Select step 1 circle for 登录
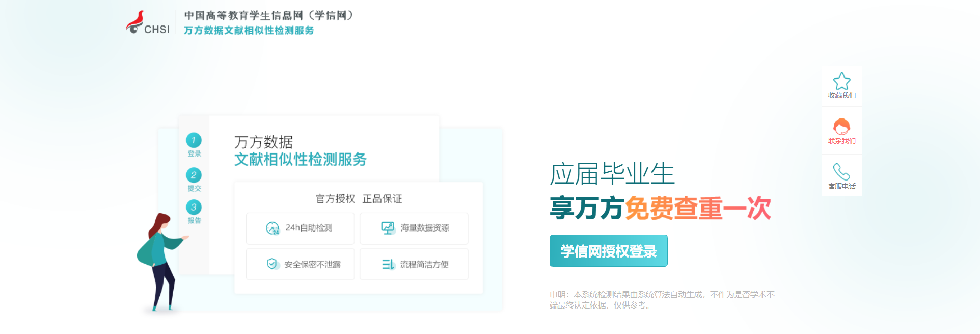 [x=194, y=140]
